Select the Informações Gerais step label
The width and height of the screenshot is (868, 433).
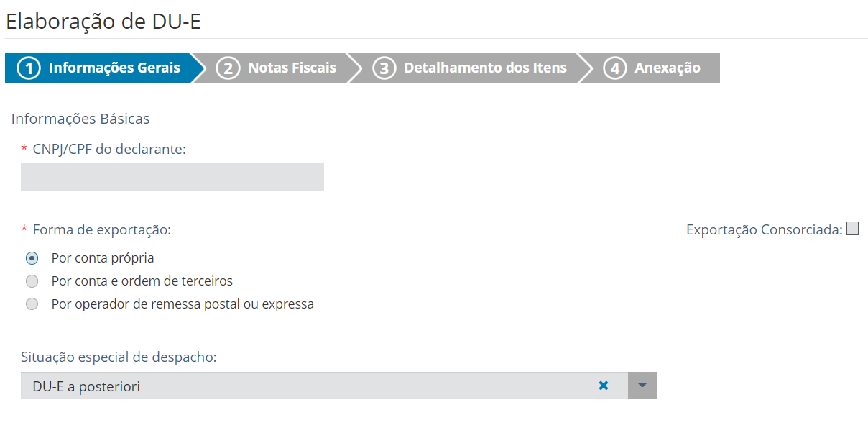[x=114, y=68]
